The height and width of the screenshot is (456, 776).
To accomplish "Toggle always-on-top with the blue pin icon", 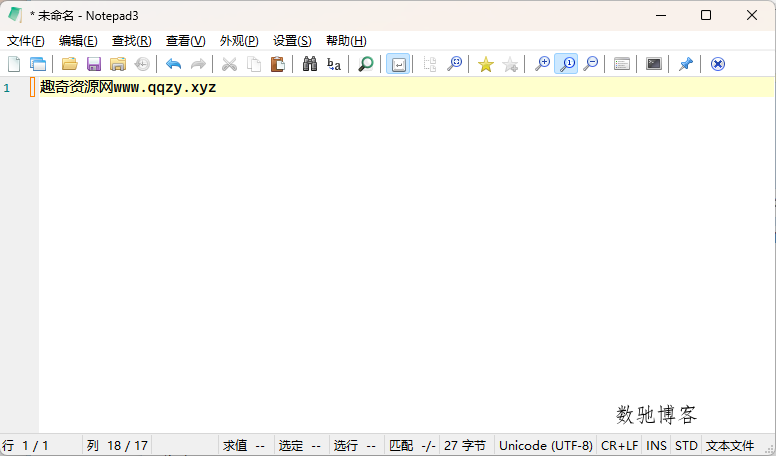I will 685,64.
